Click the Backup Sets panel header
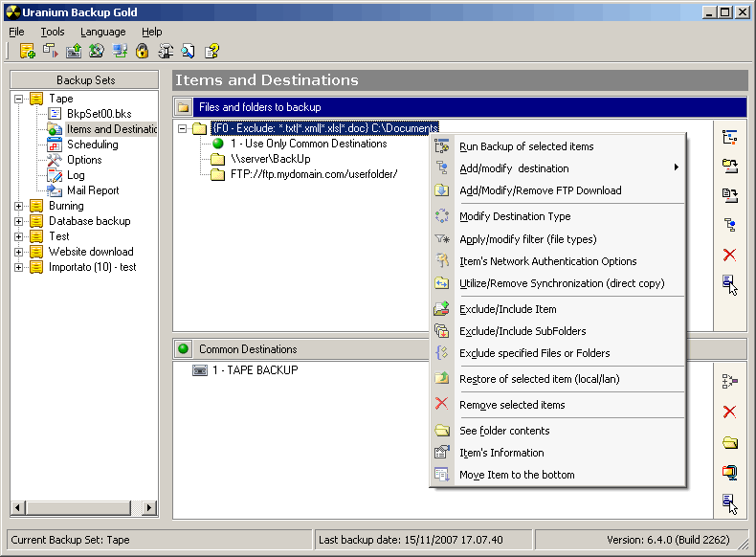Viewport: 756px width, 557px height. coord(85,80)
